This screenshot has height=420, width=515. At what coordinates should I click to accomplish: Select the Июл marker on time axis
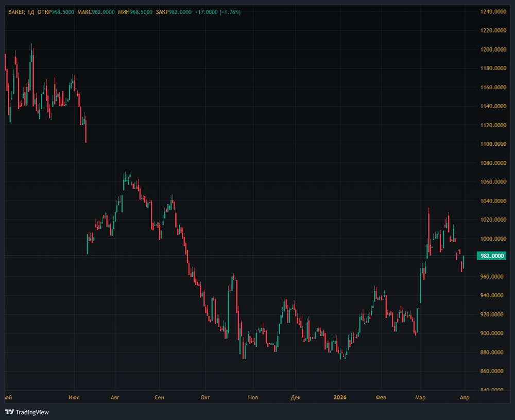coord(74,397)
